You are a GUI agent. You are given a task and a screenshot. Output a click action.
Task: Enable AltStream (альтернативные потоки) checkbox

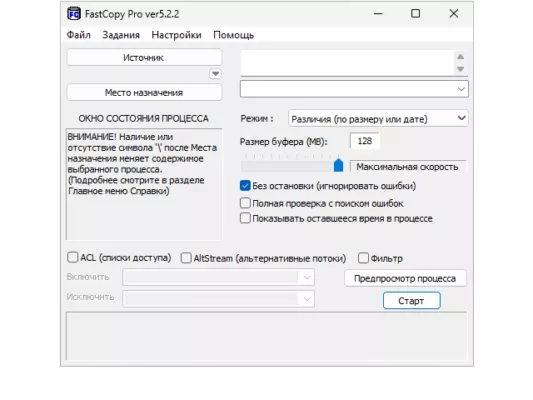click(x=186, y=258)
